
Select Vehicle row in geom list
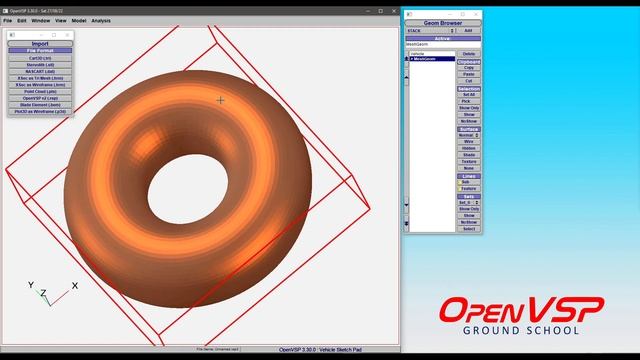(x=432, y=54)
